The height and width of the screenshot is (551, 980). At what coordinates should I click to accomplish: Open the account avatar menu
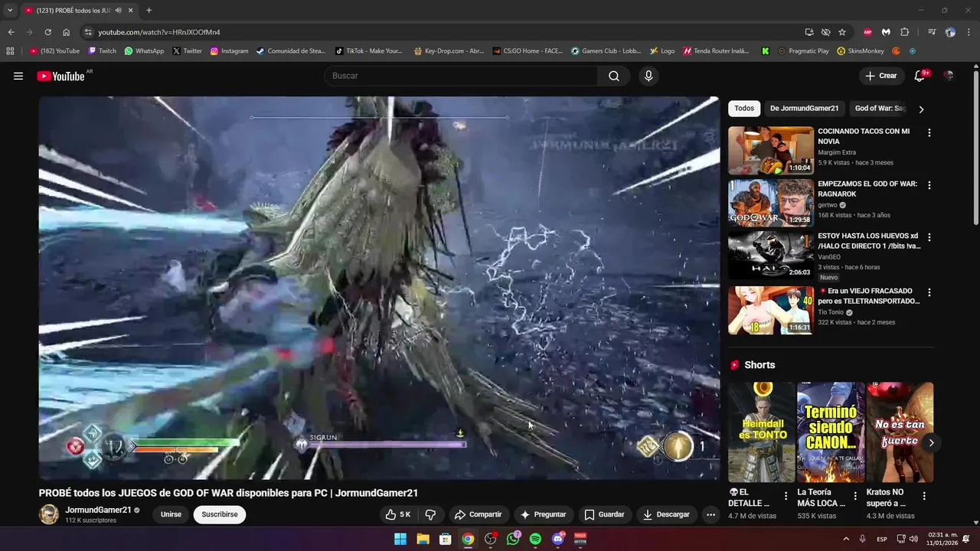point(949,76)
